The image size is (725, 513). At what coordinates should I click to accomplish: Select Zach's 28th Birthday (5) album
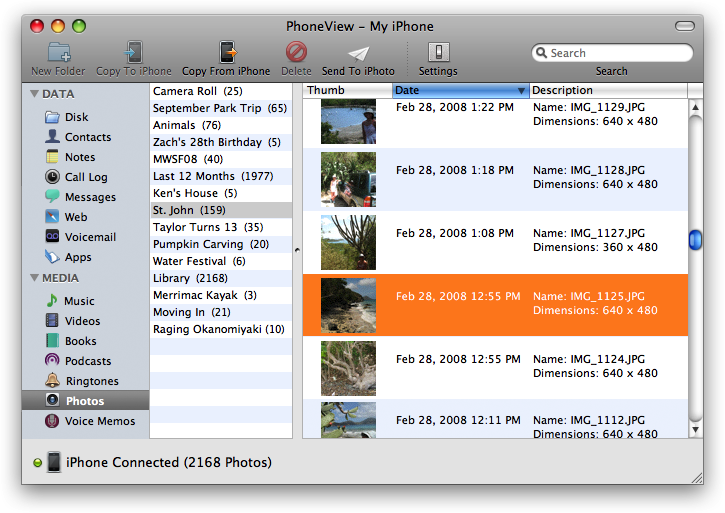(x=221, y=142)
